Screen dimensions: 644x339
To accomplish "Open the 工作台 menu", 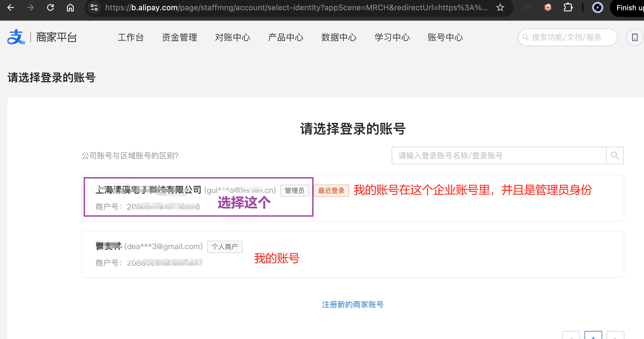I will tap(130, 37).
